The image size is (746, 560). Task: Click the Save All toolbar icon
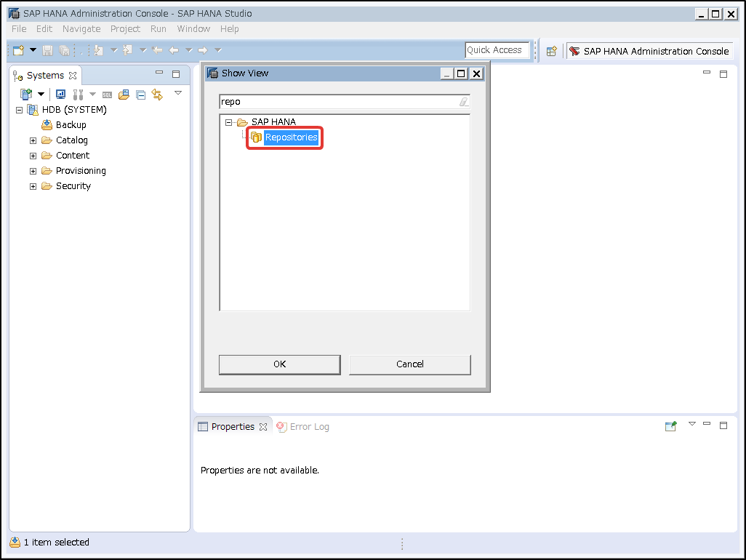pos(64,50)
